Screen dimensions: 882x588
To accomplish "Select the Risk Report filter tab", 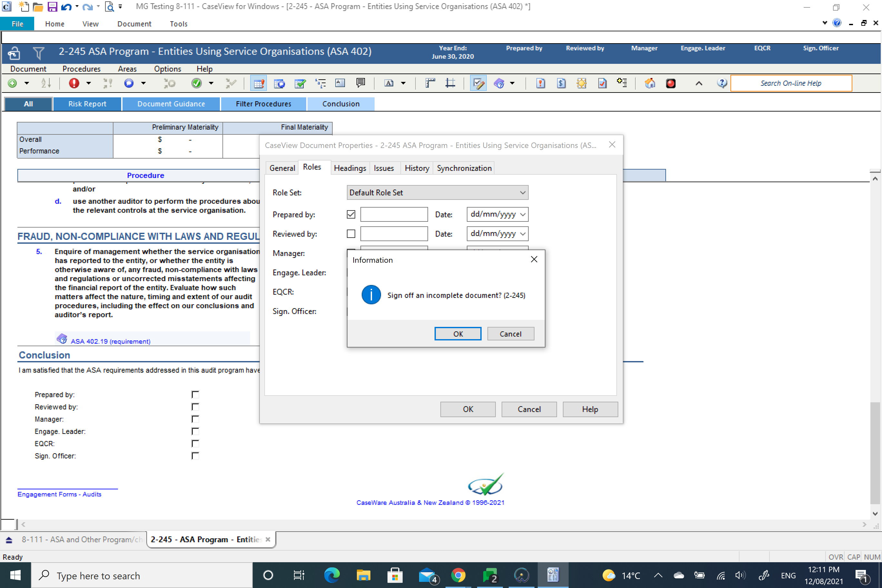I will 87,104.
